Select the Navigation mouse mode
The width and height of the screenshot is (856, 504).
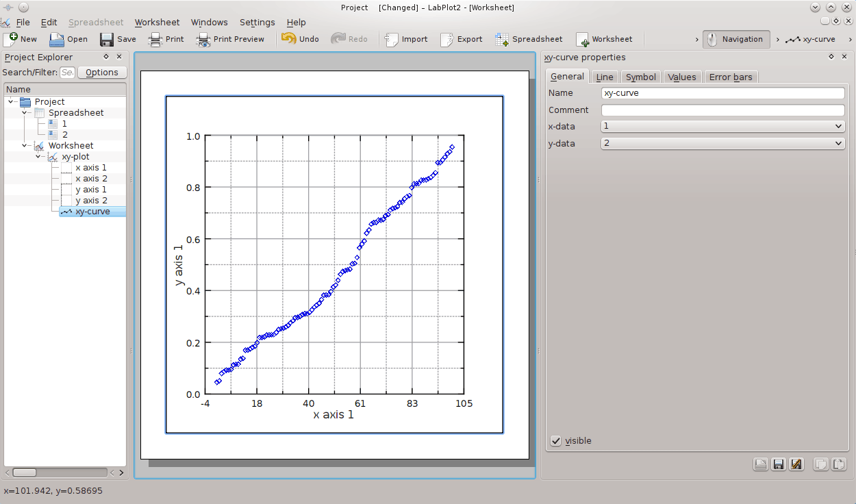(x=736, y=39)
